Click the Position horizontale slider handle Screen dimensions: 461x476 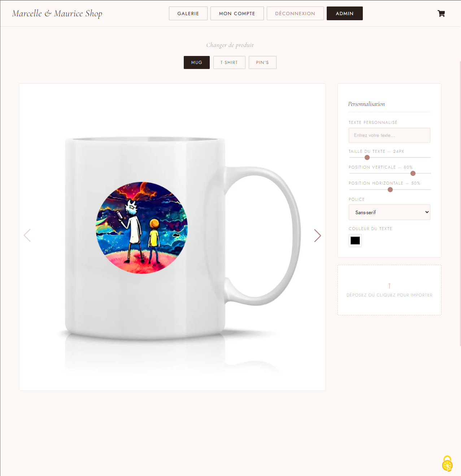390,190
